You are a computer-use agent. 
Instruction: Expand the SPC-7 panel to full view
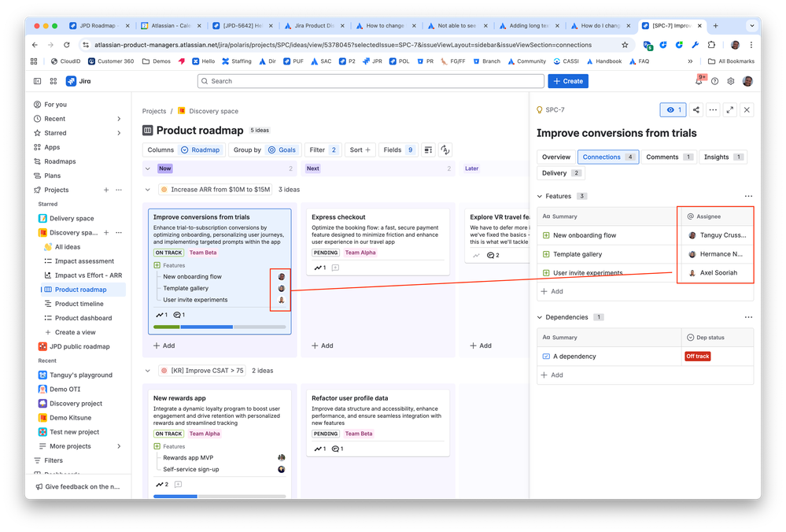pos(730,110)
